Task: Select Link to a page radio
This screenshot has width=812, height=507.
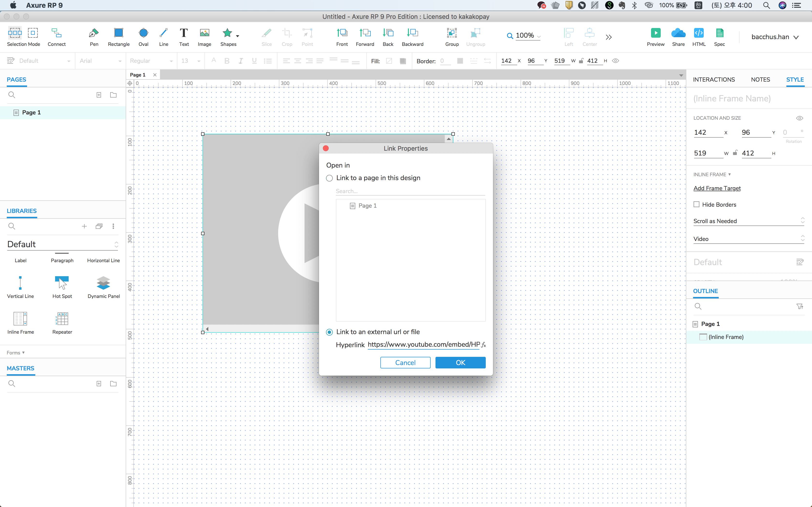Action: pos(329,178)
